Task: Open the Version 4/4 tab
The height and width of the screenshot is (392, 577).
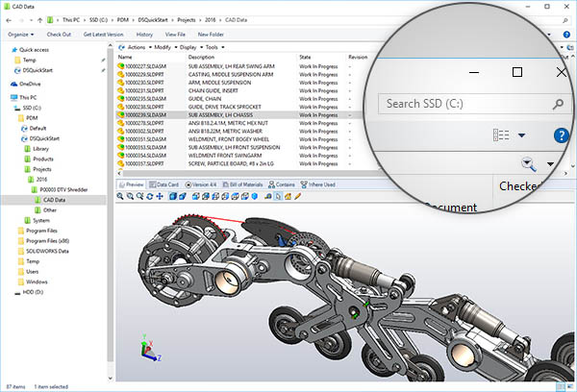Action: click(201, 184)
